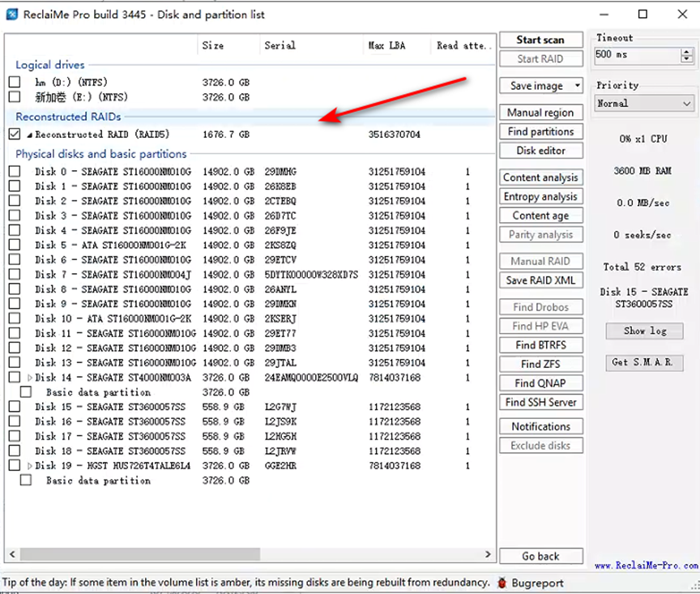
Task: Click the right scroll arrow of disk list
Action: [x=488, y=554]
